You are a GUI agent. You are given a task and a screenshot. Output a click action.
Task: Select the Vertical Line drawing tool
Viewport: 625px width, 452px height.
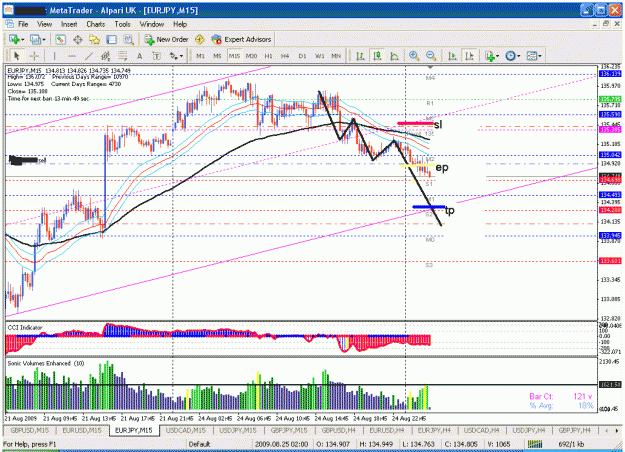[x=55, y=56]
